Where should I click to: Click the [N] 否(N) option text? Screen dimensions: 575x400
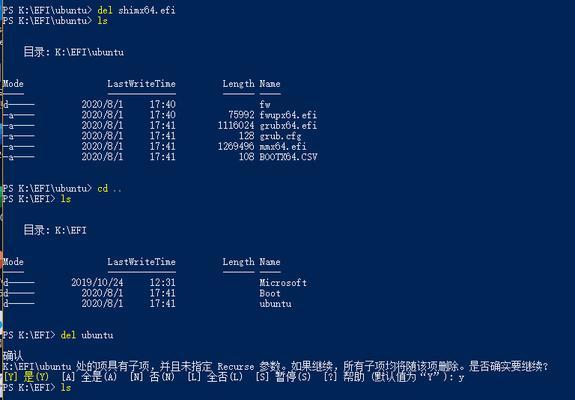[152, 377]
